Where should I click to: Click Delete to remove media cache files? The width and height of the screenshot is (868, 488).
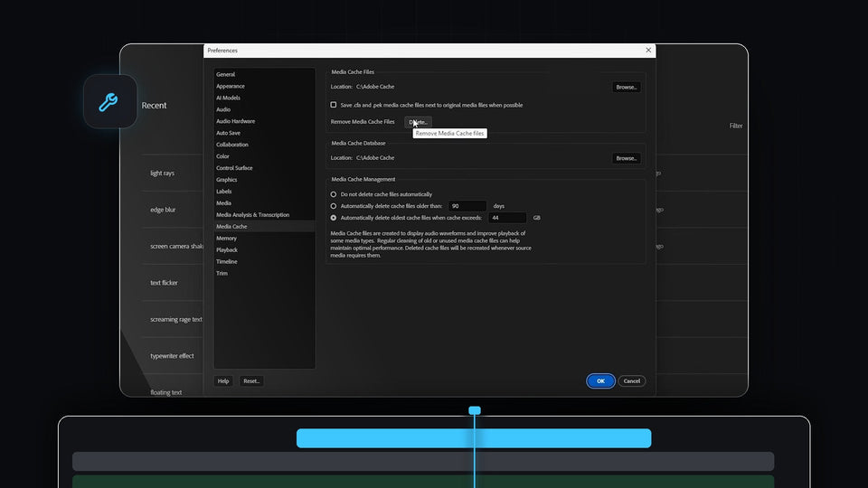[418, 122]
